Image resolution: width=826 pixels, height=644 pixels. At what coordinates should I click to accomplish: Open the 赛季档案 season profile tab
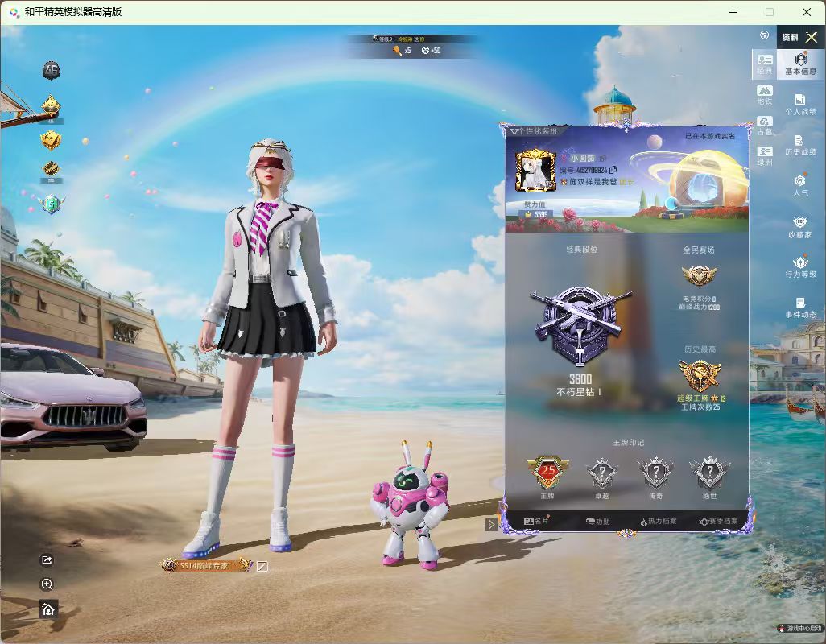point(719,522)
